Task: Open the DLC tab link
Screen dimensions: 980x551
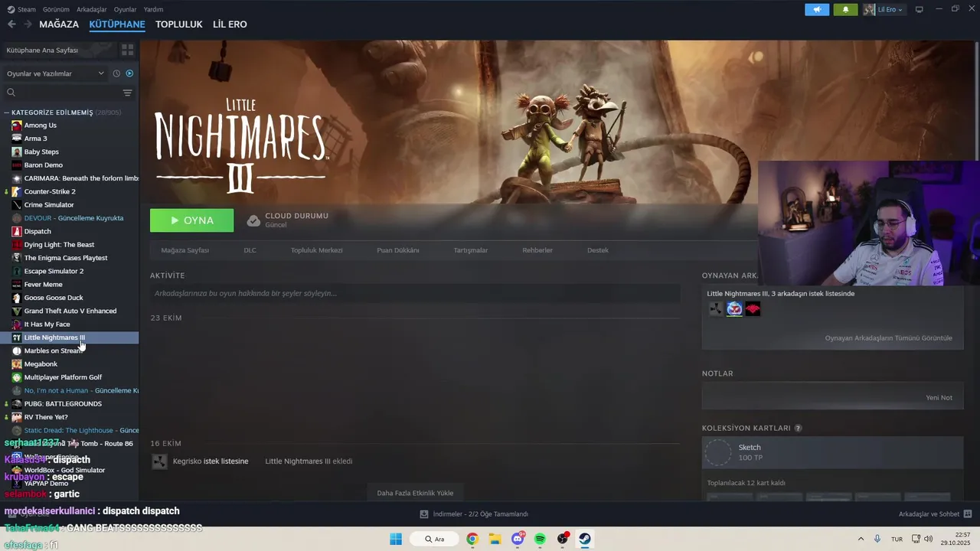Action: tap(250, 250)
